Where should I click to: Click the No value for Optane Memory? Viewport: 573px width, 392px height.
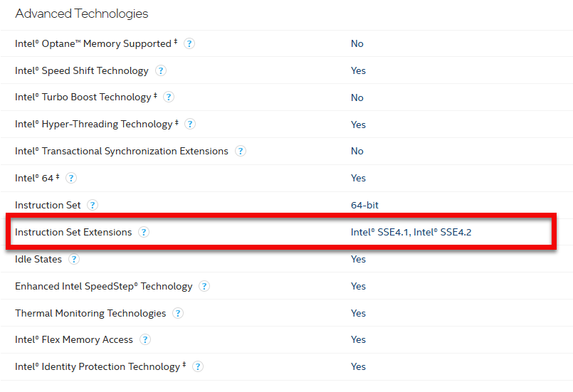[x=357, y=43]
